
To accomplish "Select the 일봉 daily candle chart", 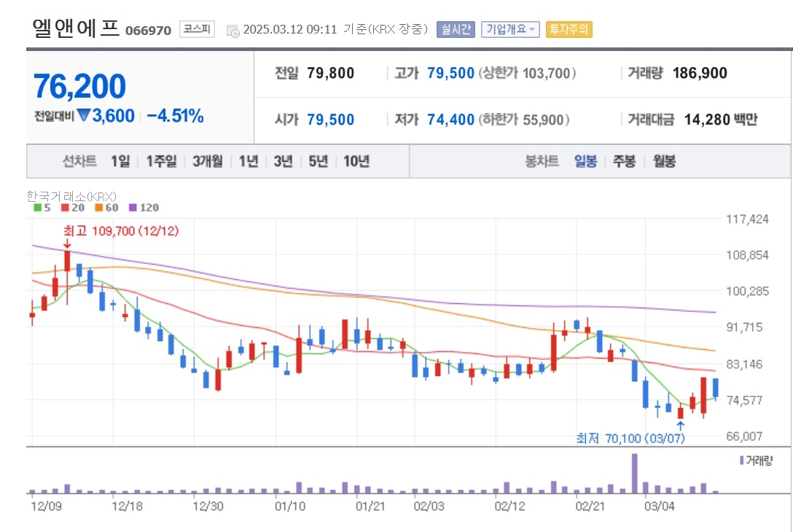I will [586, 161].
